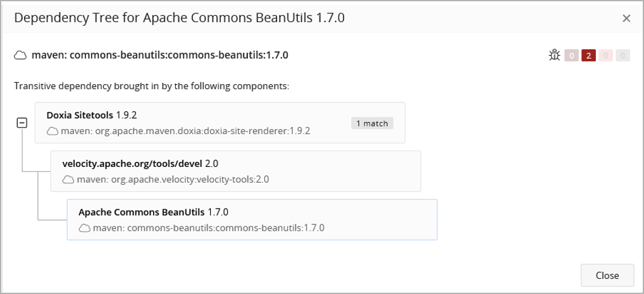Click commons-beanutils:1.7.0 coordinates in the highlighted card

(x=208, y=228)
